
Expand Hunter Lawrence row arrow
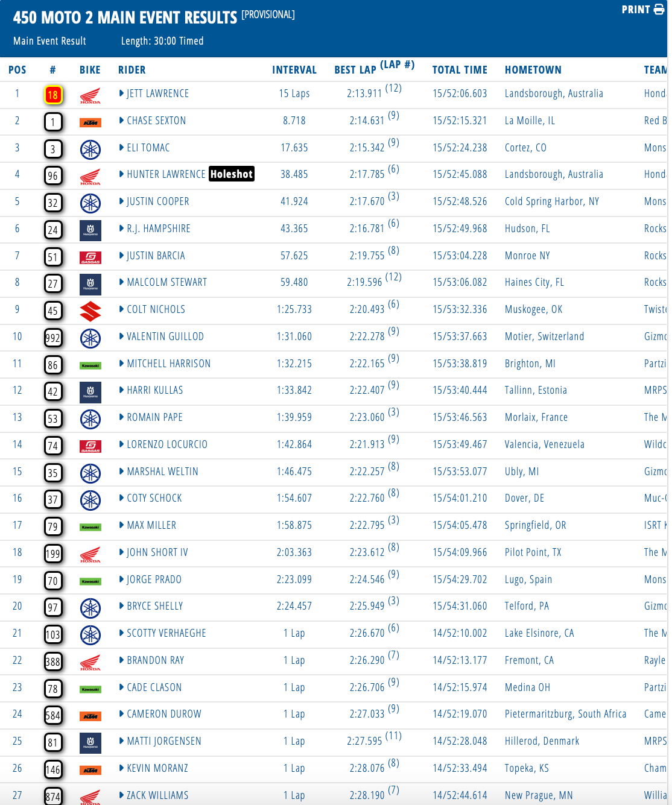tap(122, 174)
